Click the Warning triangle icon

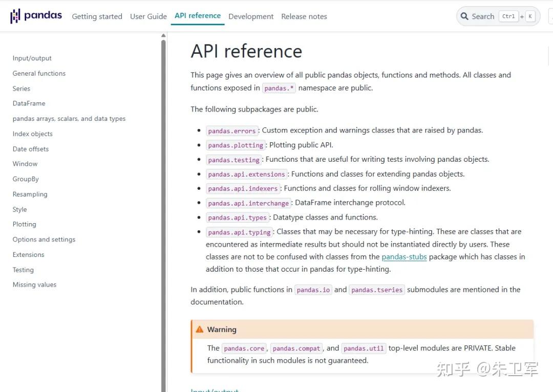pos(200,329)
